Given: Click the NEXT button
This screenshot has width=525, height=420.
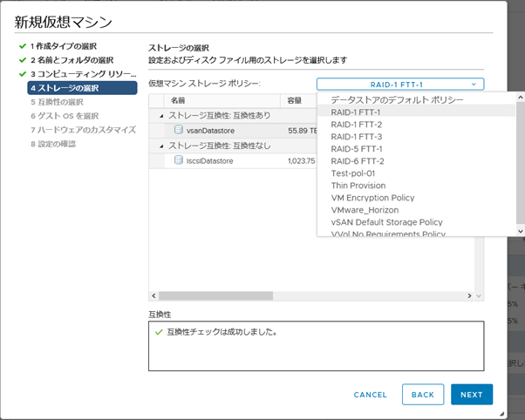Looking at the screenshot, I should click(x=471, y=395).
